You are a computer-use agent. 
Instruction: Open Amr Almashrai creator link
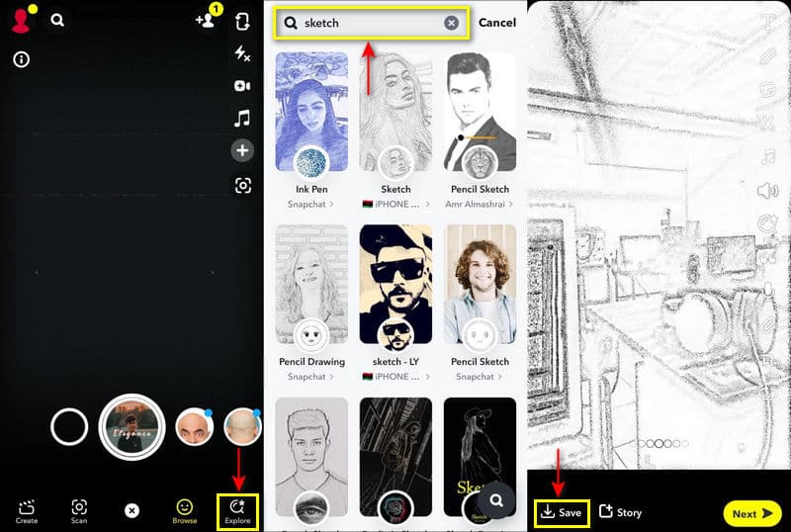tap(480, 205)
